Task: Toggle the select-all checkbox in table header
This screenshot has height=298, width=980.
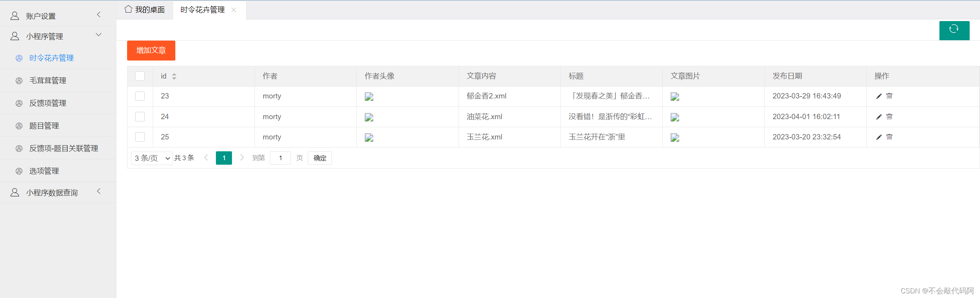Action: [x=140, y=76]
